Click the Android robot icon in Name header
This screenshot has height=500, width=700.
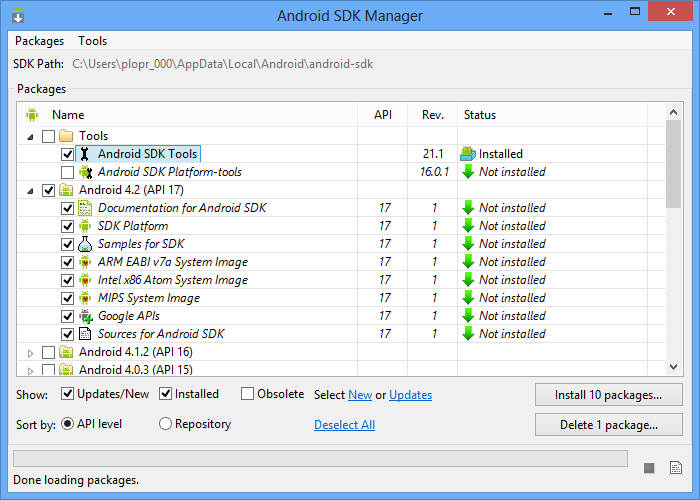32,115
